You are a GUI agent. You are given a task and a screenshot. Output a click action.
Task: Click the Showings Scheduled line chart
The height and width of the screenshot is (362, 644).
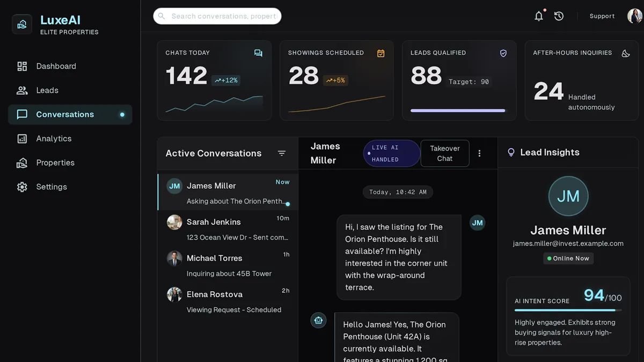point(336,104)
